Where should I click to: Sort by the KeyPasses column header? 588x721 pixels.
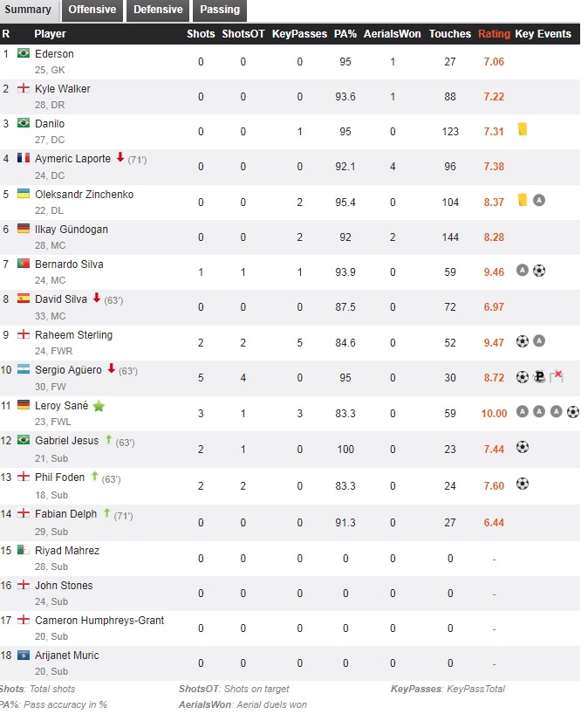299,34
